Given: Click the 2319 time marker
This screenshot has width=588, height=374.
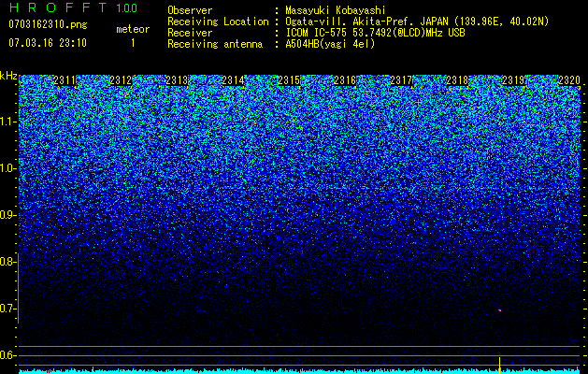Looking at the screenshot, I should [513, 80].
